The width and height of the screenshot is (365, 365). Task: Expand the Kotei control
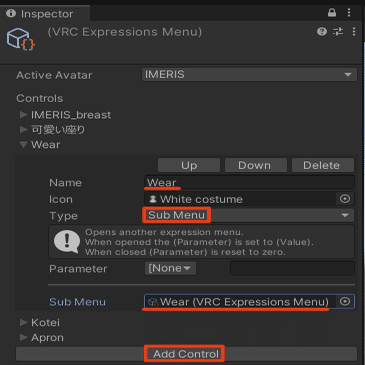click(x=23, y=322)
